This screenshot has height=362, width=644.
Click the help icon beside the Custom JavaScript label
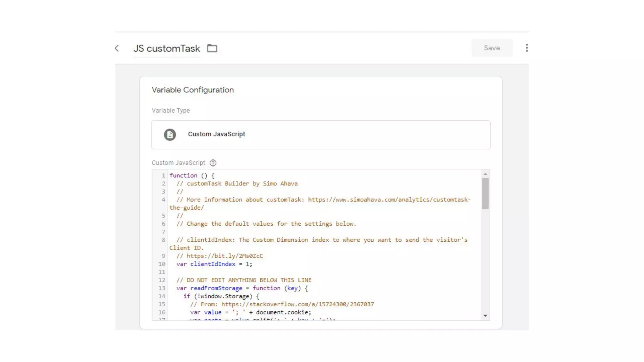point(213,163)
